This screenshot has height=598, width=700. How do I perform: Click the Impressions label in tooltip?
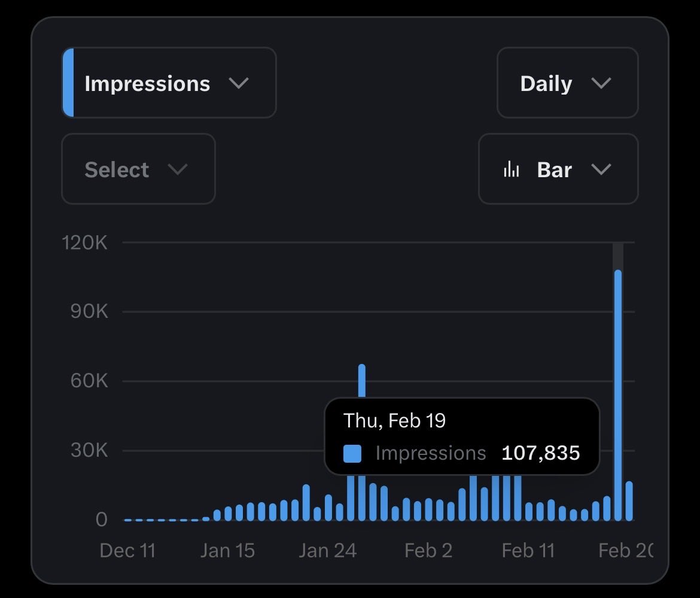pos(431,453)
